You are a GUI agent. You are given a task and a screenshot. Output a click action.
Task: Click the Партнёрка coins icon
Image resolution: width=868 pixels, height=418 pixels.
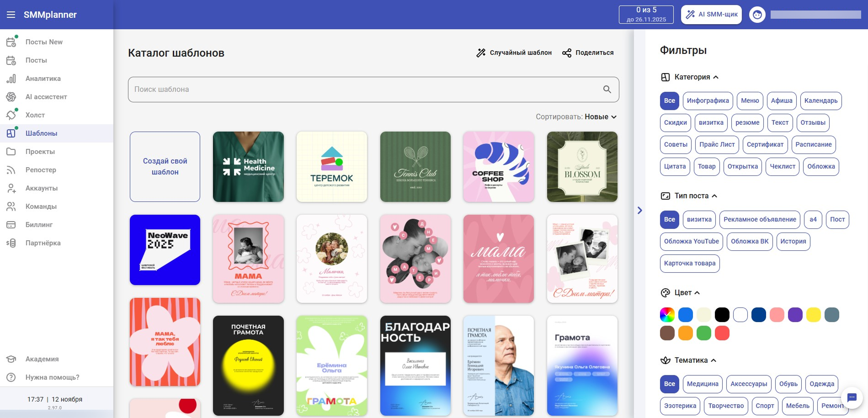(11, 243)
